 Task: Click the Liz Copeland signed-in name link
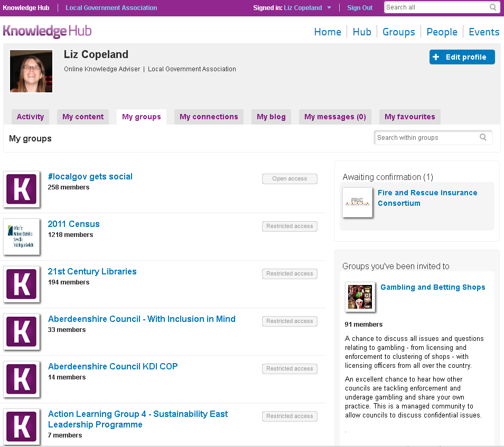tap(303, 8)
